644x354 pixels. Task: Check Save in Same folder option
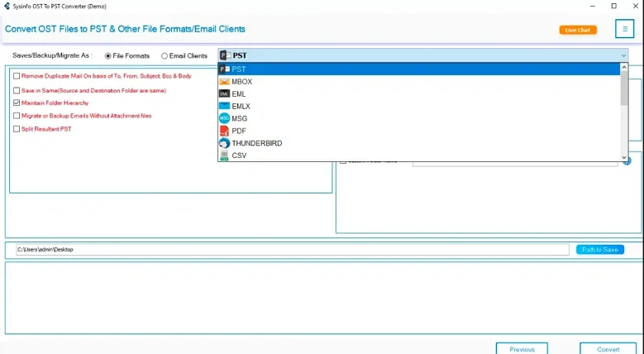[17, 90]
